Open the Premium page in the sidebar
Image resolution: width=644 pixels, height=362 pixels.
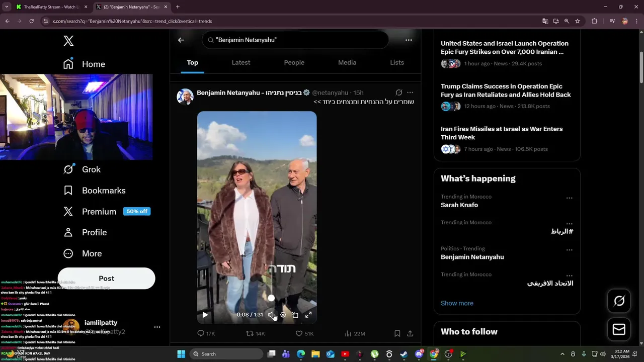pos(107,212)
